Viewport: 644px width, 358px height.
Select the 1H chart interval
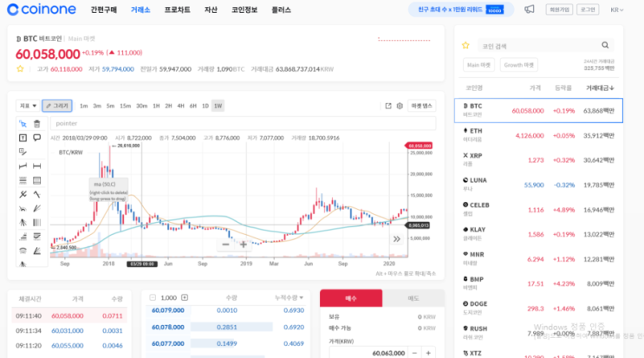click(156, 106)
